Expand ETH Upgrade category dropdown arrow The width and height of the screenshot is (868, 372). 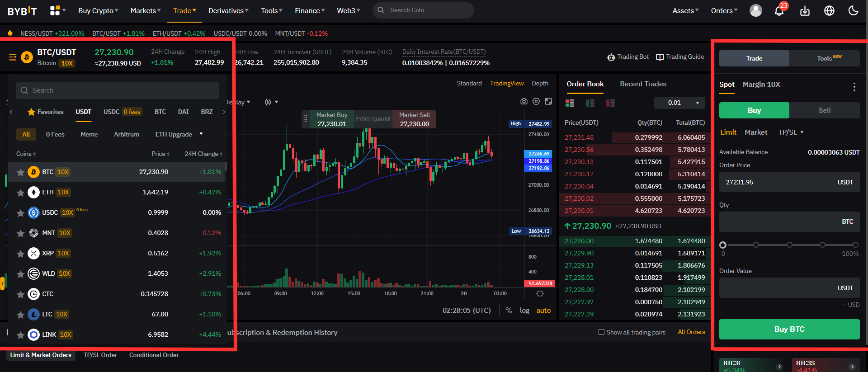(201, 134)
